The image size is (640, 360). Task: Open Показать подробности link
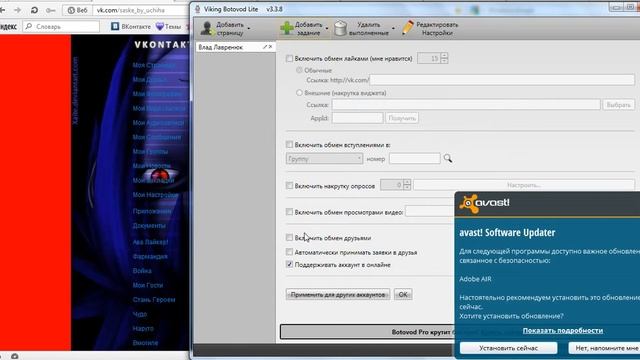click(563, 331)
